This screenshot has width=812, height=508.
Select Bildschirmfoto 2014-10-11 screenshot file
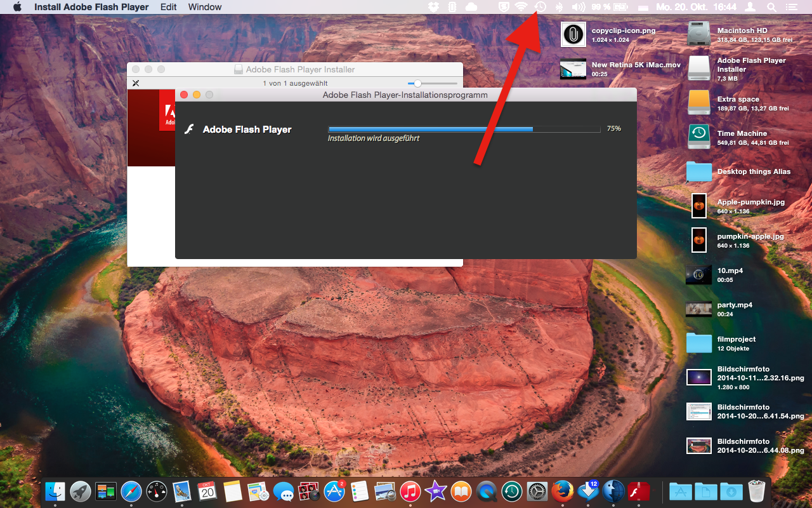pyautogui.click(x=699, y=377)
